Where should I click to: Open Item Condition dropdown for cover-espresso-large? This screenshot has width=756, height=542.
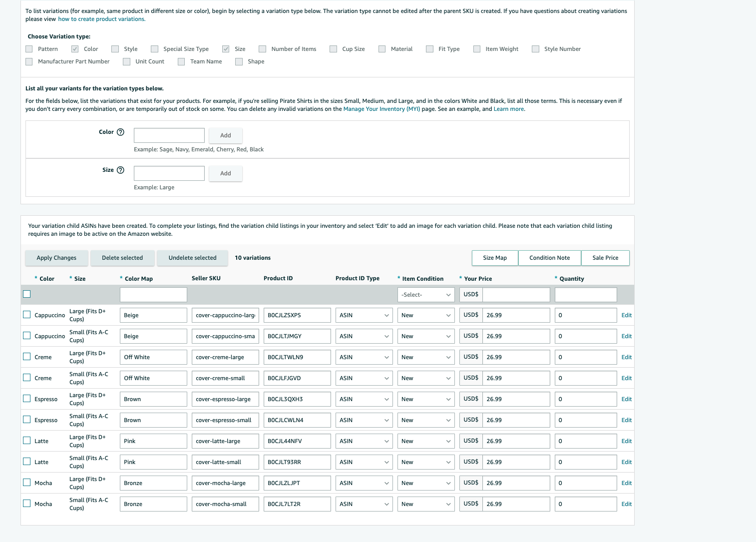tap(426, 399)
